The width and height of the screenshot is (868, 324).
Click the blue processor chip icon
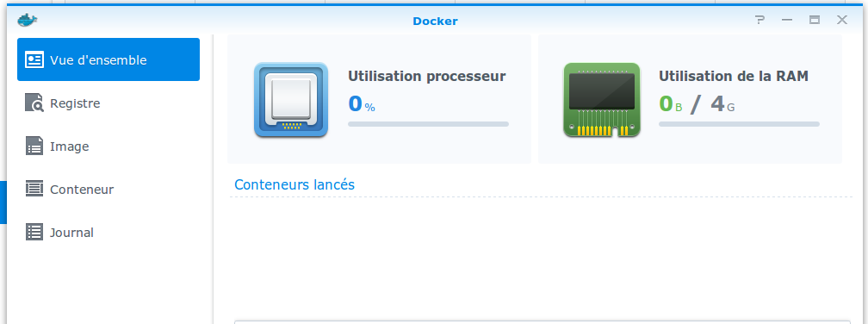tap(291, 100)
